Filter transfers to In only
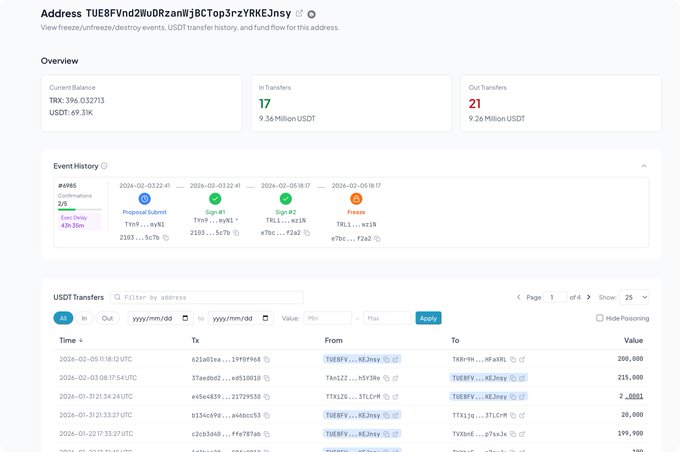This screenshot has height=452, width=680. [x=84, y=318]
